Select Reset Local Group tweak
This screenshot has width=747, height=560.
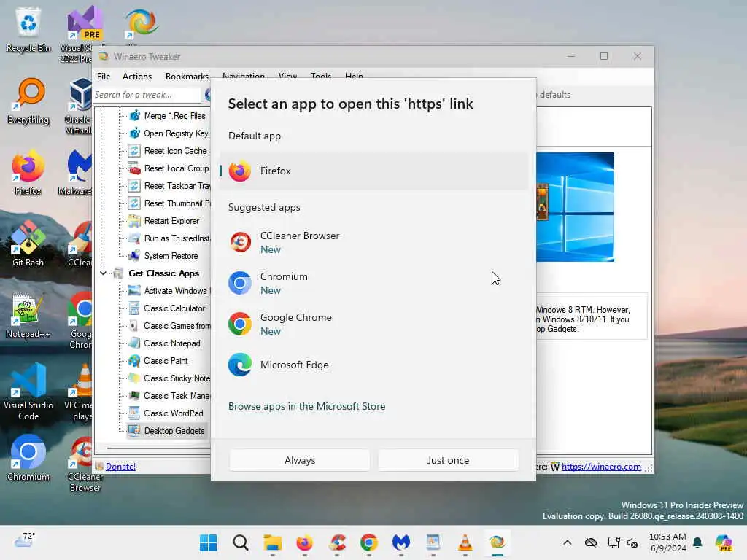coord(169,168)
